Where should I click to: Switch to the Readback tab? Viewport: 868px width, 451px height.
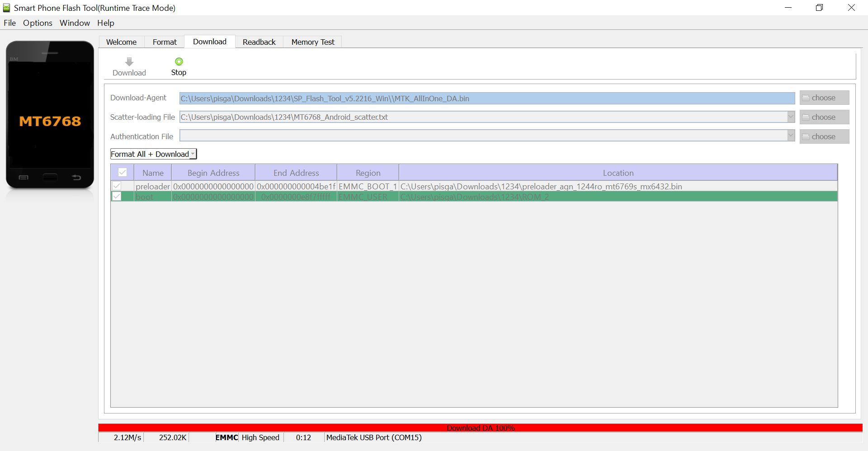click(259, 42)
